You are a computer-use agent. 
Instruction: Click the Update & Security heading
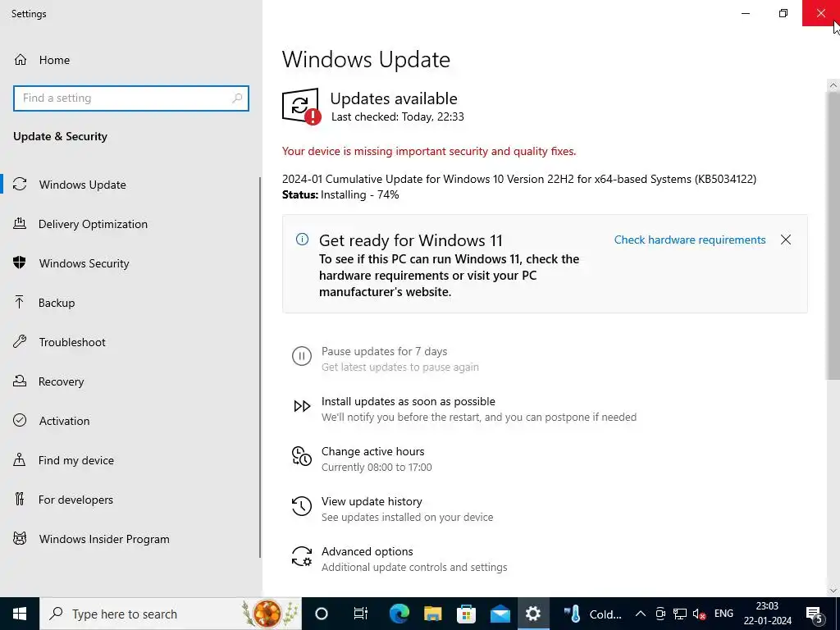pos(60,137)
